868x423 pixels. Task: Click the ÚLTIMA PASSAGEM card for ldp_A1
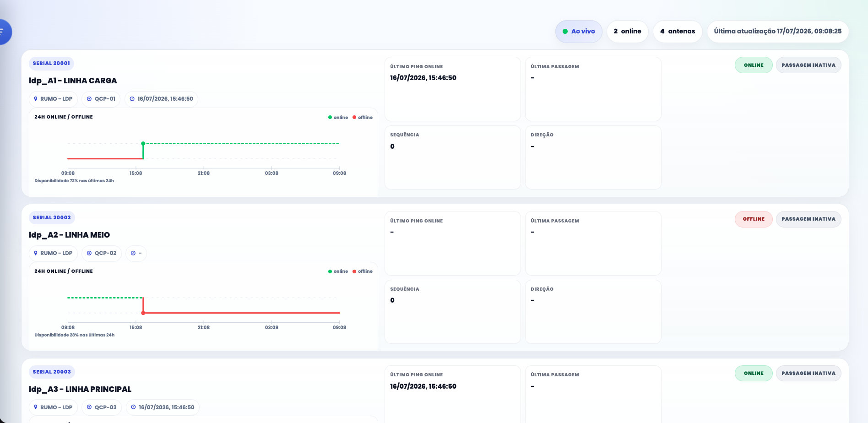pyautogui.click(x=593, y=89)
